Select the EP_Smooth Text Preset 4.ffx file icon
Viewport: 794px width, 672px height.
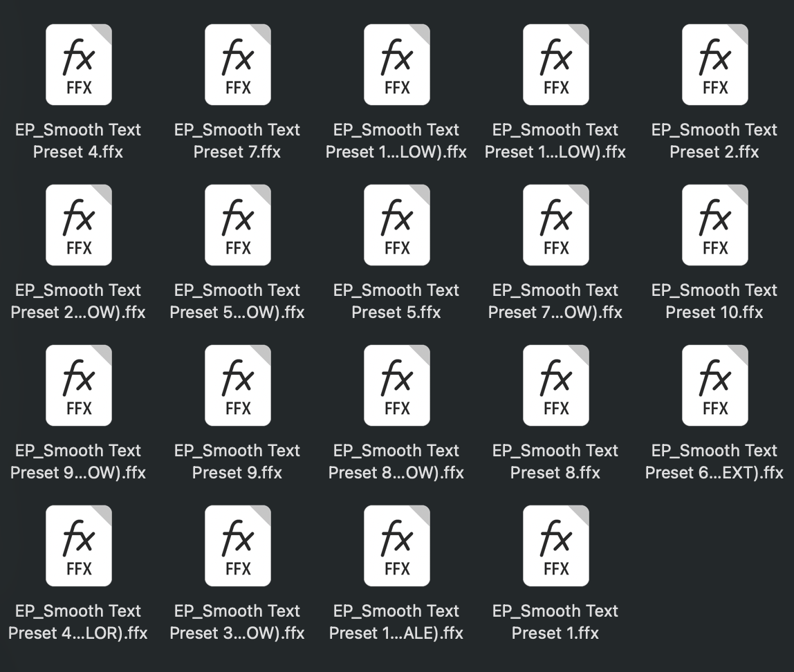click(x=79, y=65)
